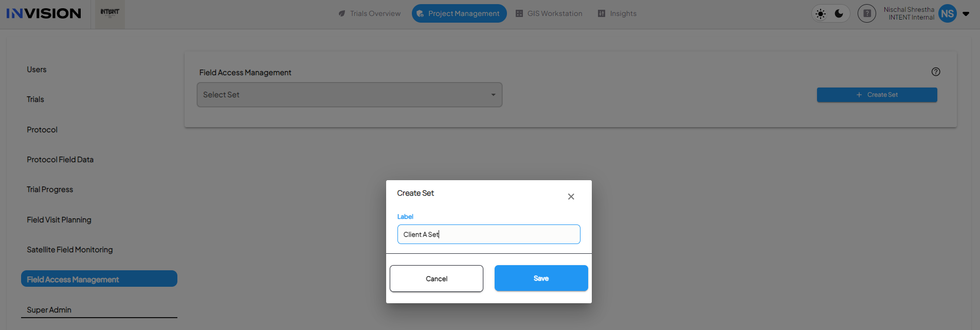The width and height of the screenshot is (980, 330).
Task: Open the Select Set dropdown
Action: pos(350,95)
